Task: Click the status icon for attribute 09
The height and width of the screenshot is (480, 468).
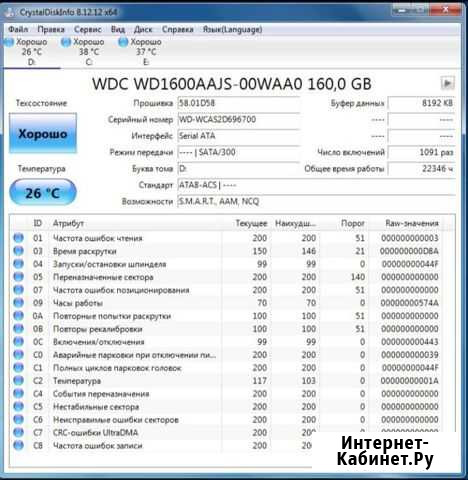Action: (x=19, y=303)
